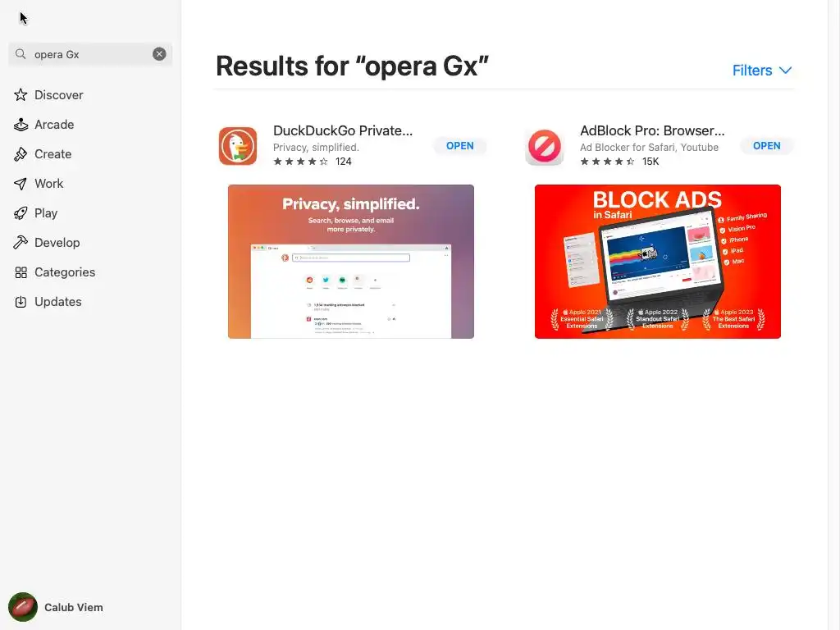Viewport: 840px width, 630px height.
Task: Click the AdBlock Pro app icon
Action: (x=545, y=146)
